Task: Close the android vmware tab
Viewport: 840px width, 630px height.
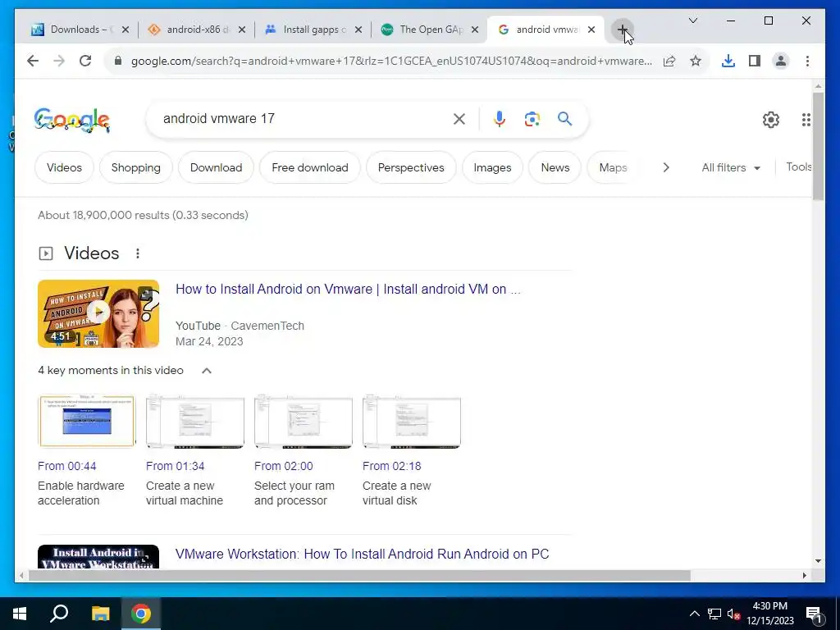Action: (x=591, y=30)
